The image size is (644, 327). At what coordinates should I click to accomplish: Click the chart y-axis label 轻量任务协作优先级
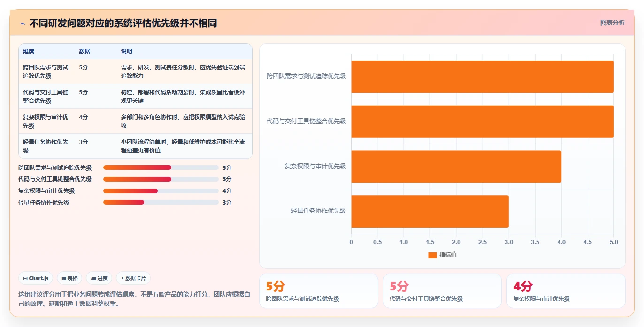[318, 211]
